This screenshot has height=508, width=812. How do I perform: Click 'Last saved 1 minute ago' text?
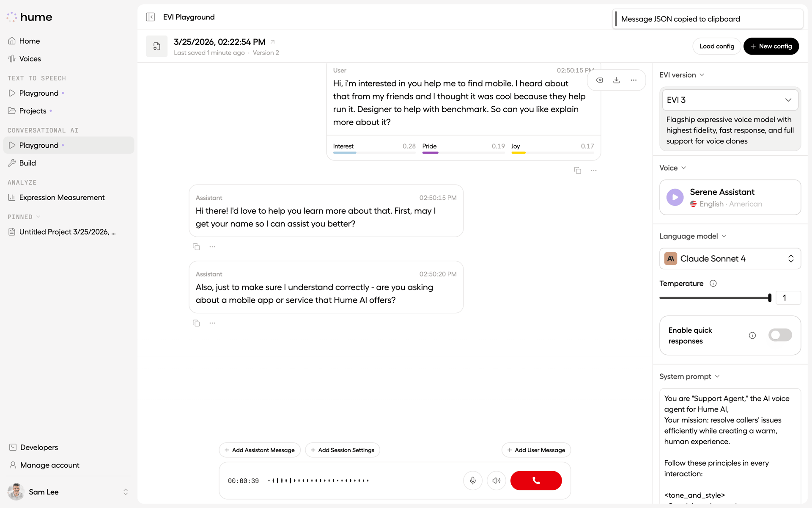(x=209, y=53)
